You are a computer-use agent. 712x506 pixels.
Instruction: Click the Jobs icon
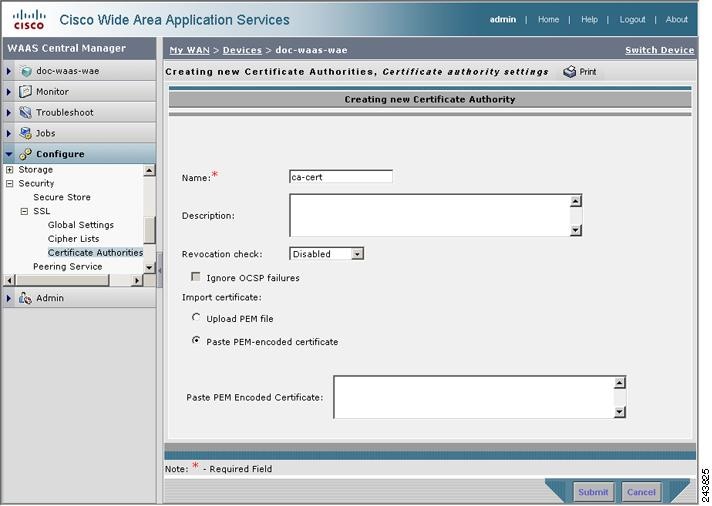(x=25, y=133)
